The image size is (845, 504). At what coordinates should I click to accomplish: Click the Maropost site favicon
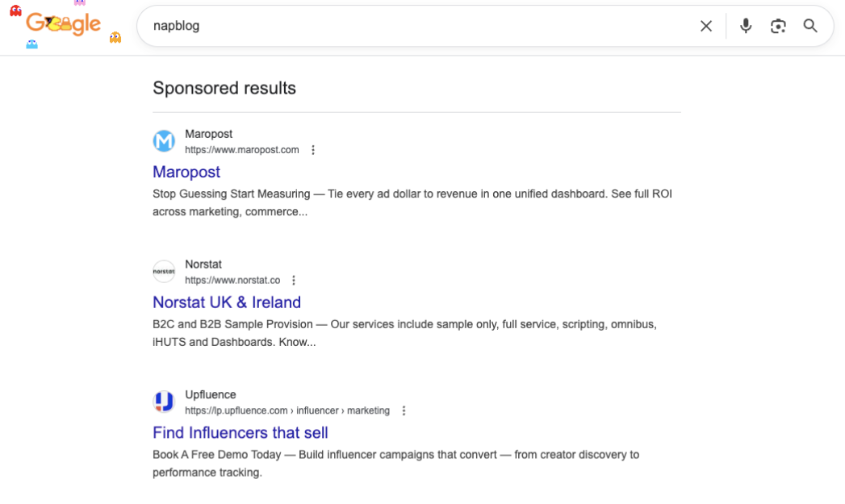point(164,140)
